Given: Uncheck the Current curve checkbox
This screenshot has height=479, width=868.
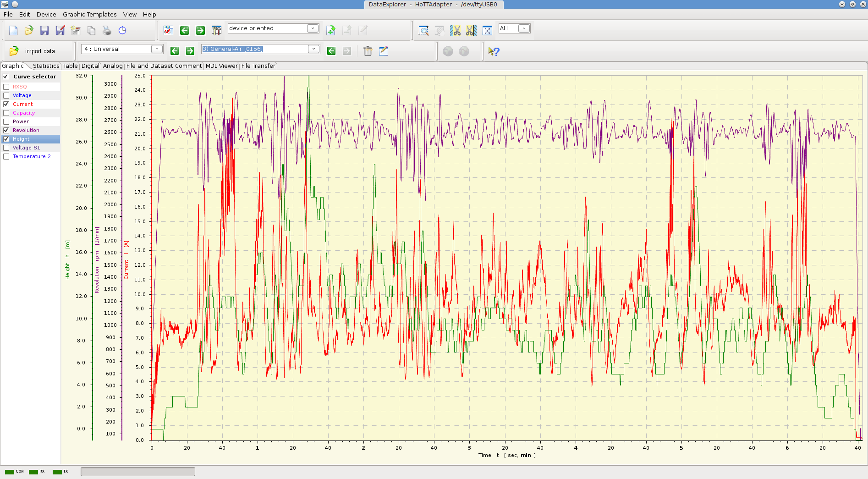Looking at the screenshot, I should point(6,104).
